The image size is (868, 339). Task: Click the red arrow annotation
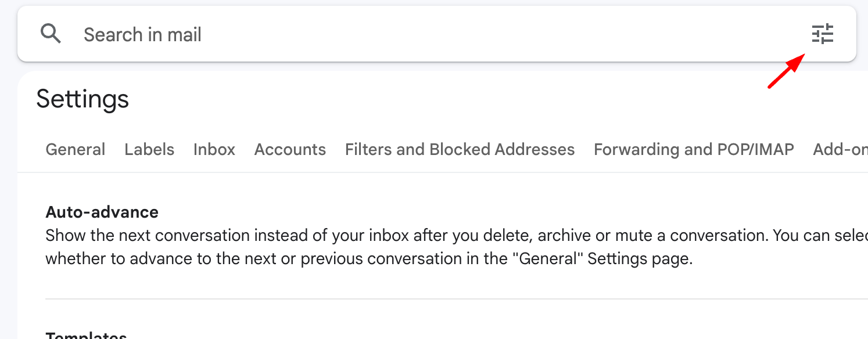pos(786,71)
